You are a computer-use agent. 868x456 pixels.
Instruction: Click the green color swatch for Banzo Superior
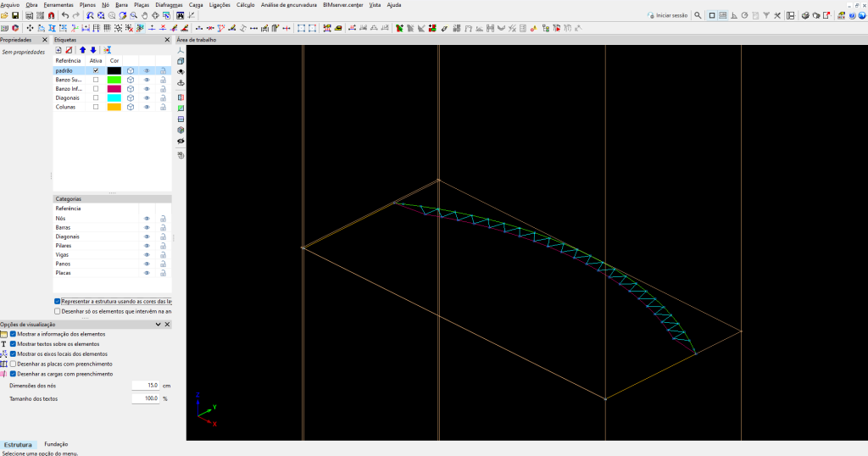pyautogui.click(x=114, y=80)
